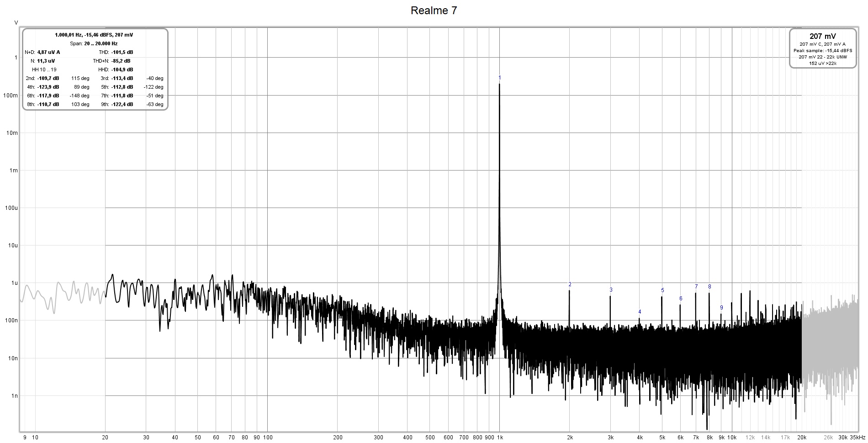
Task: Click the "20k" frequency axis label
Action: click(x=802, y=438)
